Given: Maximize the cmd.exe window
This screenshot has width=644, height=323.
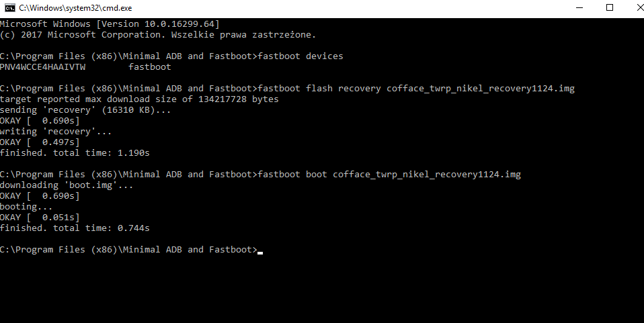Looking at the screenshot, I should [x=610, y=7].
